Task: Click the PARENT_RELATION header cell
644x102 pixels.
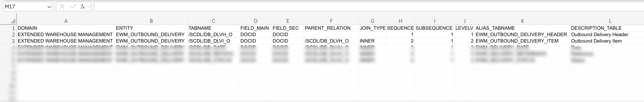Action: tap(331, 28)
